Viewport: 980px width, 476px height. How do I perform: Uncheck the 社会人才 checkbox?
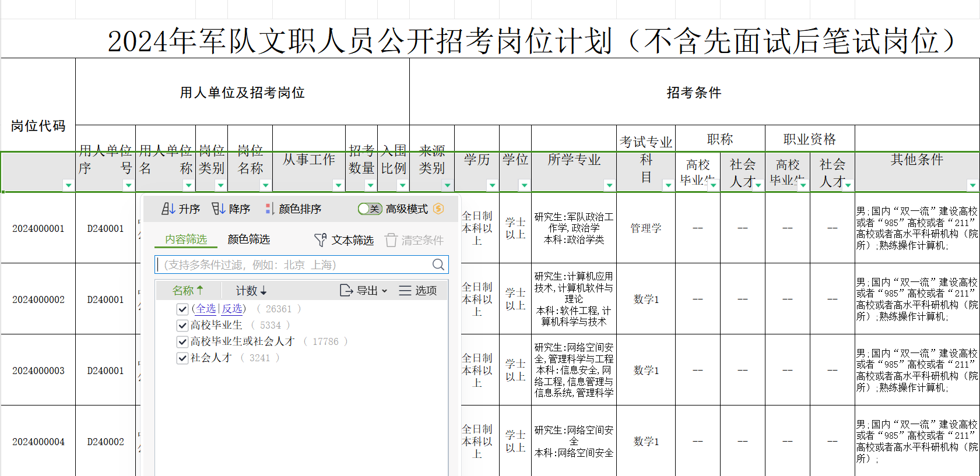(182, 358)
